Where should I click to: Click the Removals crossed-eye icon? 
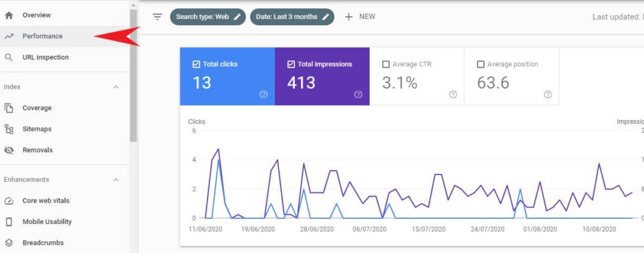click(9, 150)
